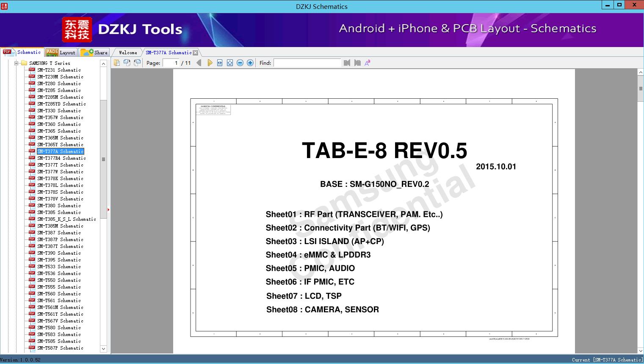Image resolution: width=644 pixels, height=364 pixels.
Task: Open SM-T280 Schematic in the tree
Action: tap(59, 83)
